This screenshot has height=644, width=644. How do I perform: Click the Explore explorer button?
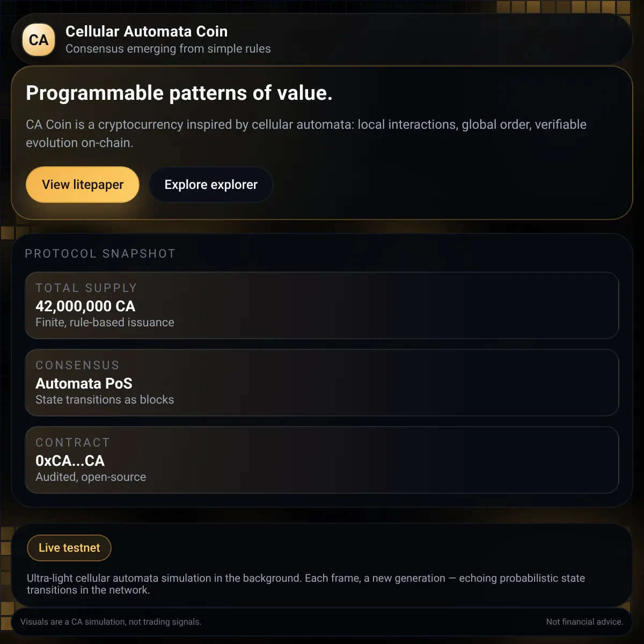(x=211, y=185)
